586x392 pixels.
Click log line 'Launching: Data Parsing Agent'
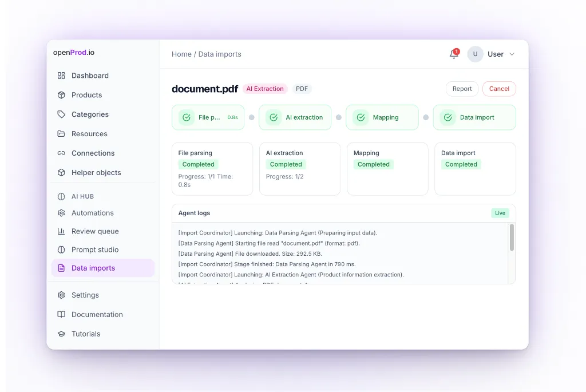[278, 233]
